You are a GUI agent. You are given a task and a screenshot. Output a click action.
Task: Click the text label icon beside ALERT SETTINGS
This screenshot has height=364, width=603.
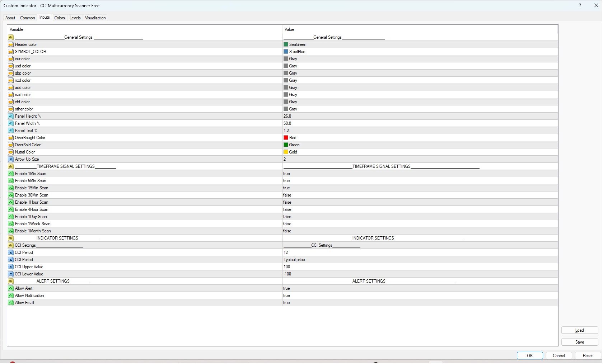(10, 281)
